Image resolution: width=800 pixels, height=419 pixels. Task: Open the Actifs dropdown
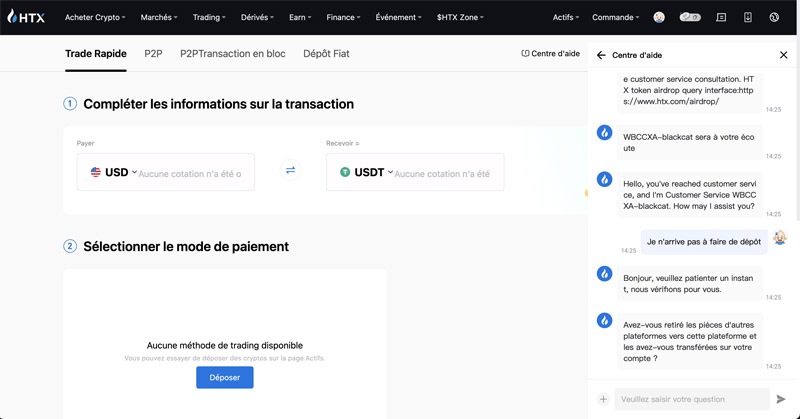tap(566, 17)
